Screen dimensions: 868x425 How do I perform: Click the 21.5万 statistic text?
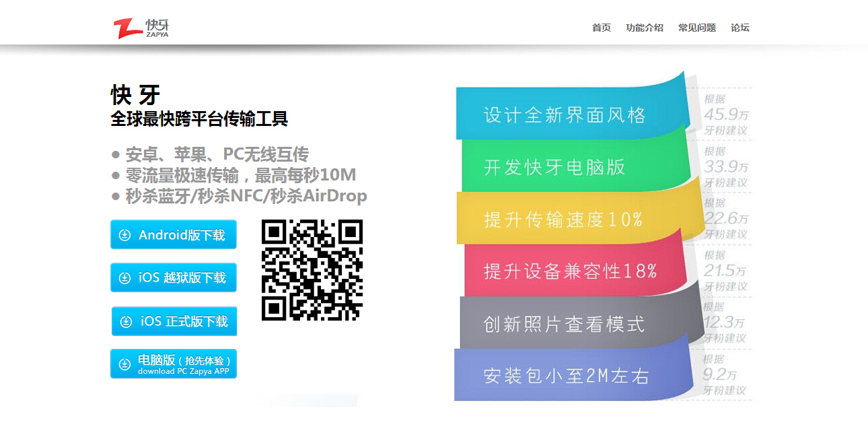(x=725, y=271)
